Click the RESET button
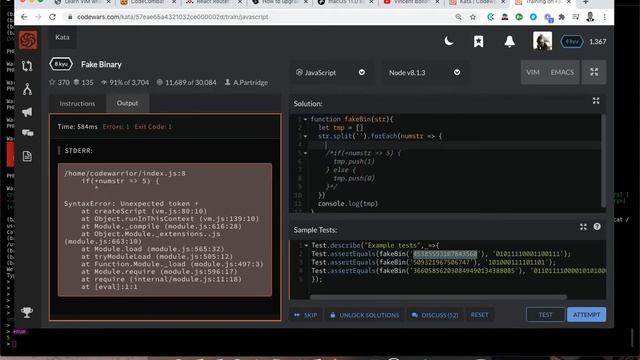Screen dimensions: 640x360 [x=479, y=315]
